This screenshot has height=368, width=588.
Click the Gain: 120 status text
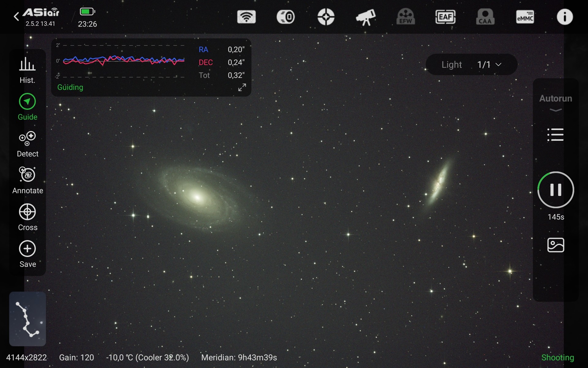pos(77,358)
